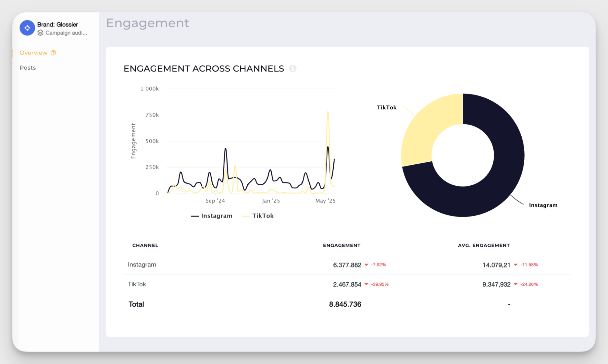The height and width of the screenshot is (364, 608).
Task: Click the Brand: Glossier title
Action: [x=57, y=25]
